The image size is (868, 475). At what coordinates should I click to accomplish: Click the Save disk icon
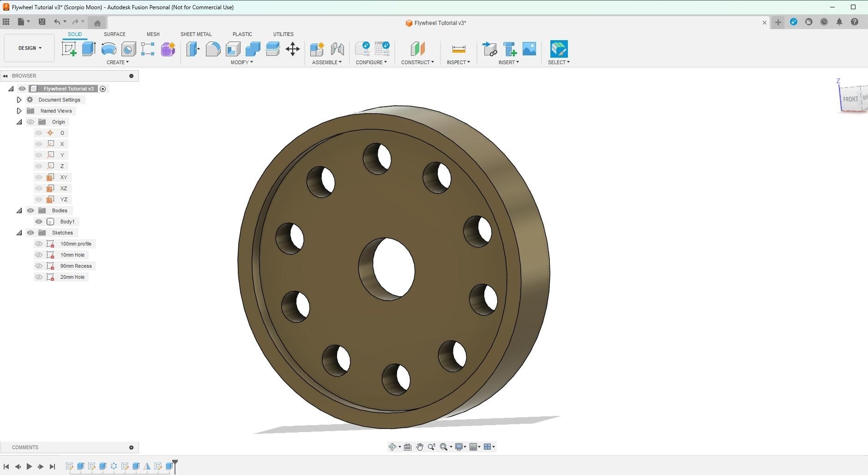coord(42,22)
